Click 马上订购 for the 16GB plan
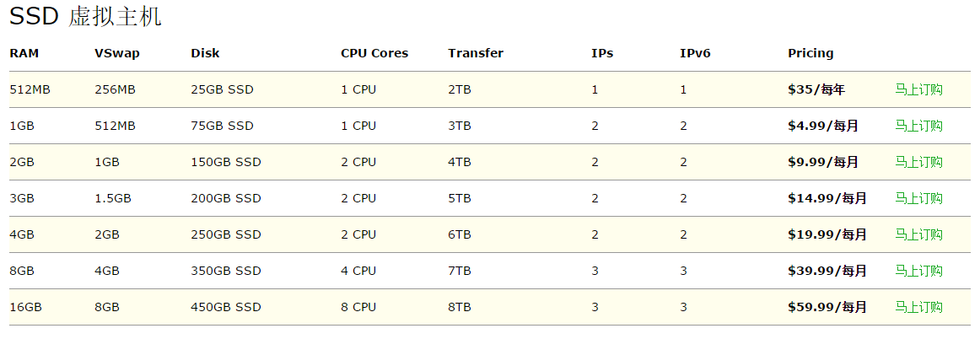The height and width of the screenshot is (339, 980). [x=918, y=307]
